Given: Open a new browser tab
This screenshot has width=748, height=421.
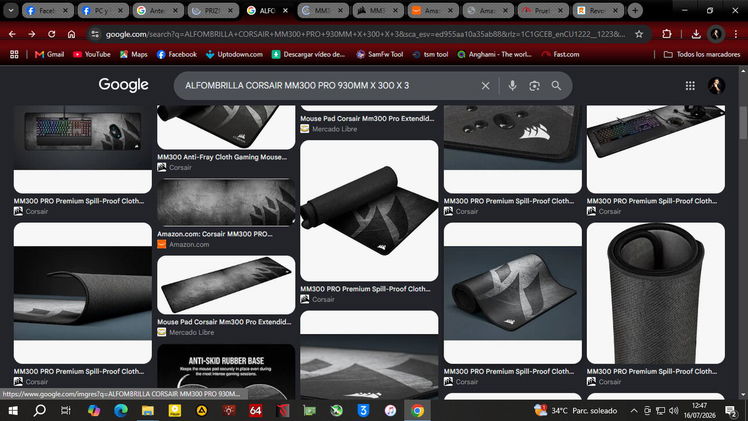Looking at the screenshot, I should click(635, 10).
